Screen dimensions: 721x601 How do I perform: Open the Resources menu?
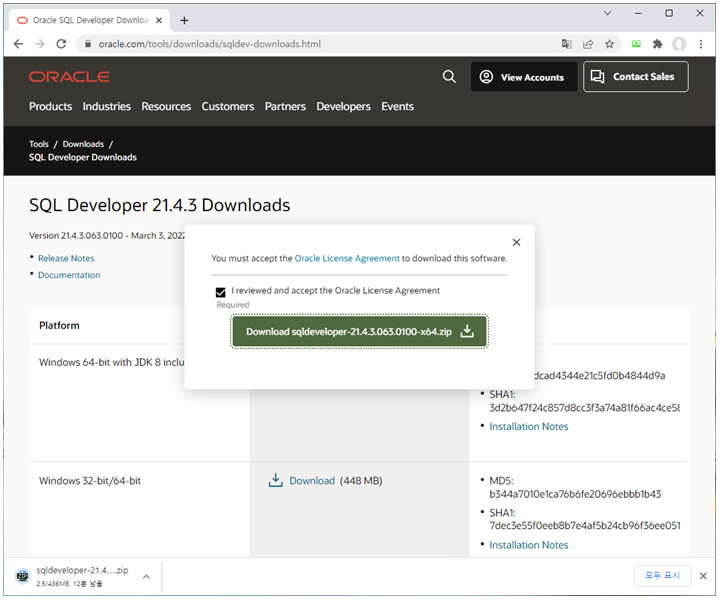166,106
